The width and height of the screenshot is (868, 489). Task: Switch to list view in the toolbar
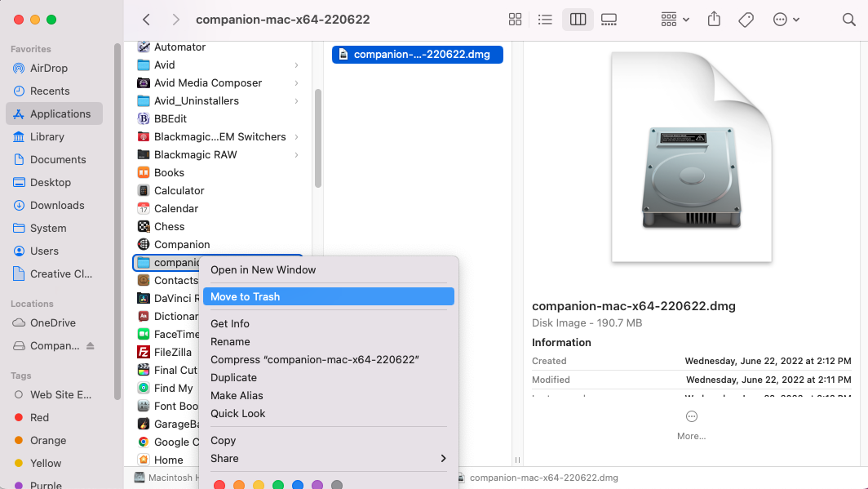click(x=545, y=19)
